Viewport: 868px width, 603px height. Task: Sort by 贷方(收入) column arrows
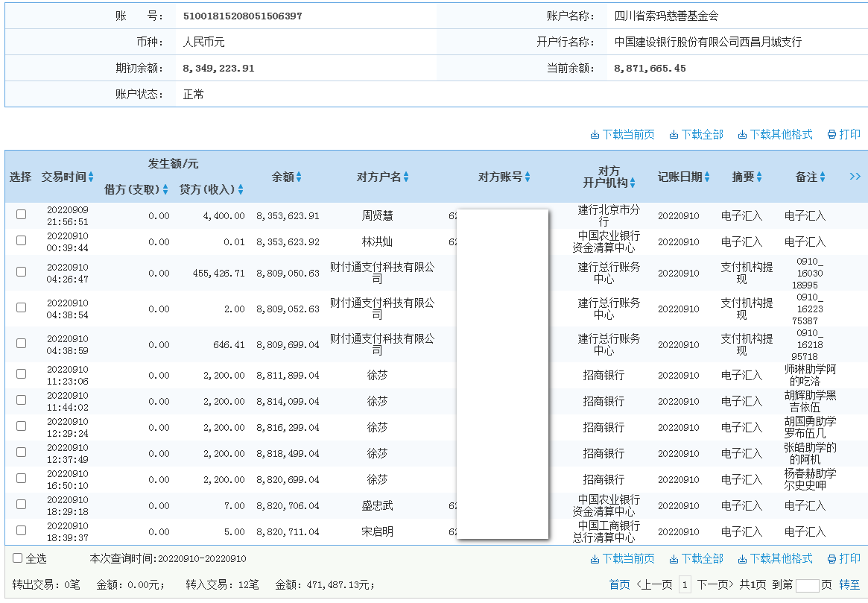(241, 190)
